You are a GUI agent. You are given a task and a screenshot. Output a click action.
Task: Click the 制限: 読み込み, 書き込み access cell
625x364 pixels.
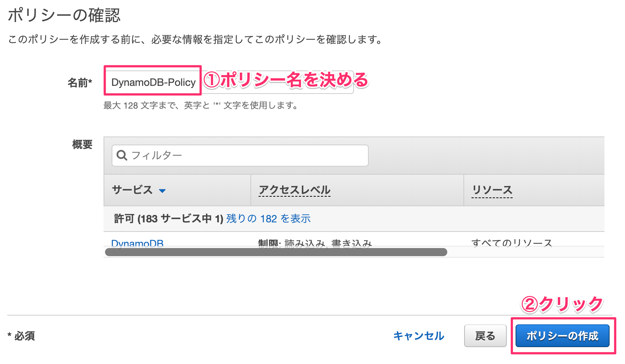click(x=315, y=243)
